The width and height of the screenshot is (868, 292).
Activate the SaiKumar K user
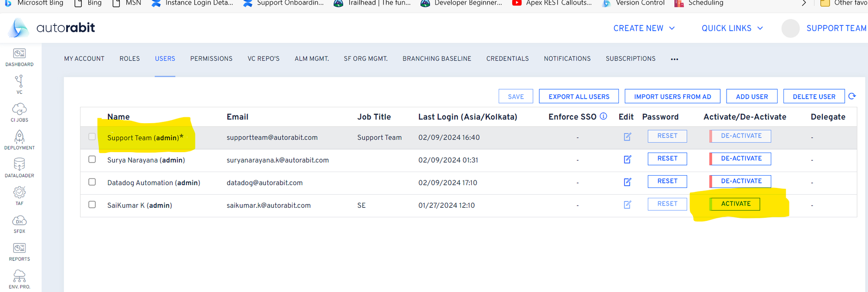click(736, 204)
